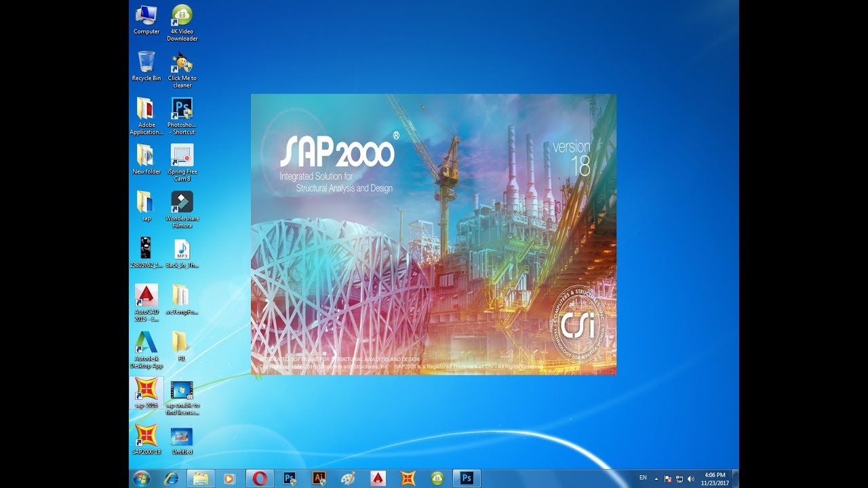Open 4K Video Downloader taskbar icon
This screenshot has height=488, width=868.
(437, 478)
